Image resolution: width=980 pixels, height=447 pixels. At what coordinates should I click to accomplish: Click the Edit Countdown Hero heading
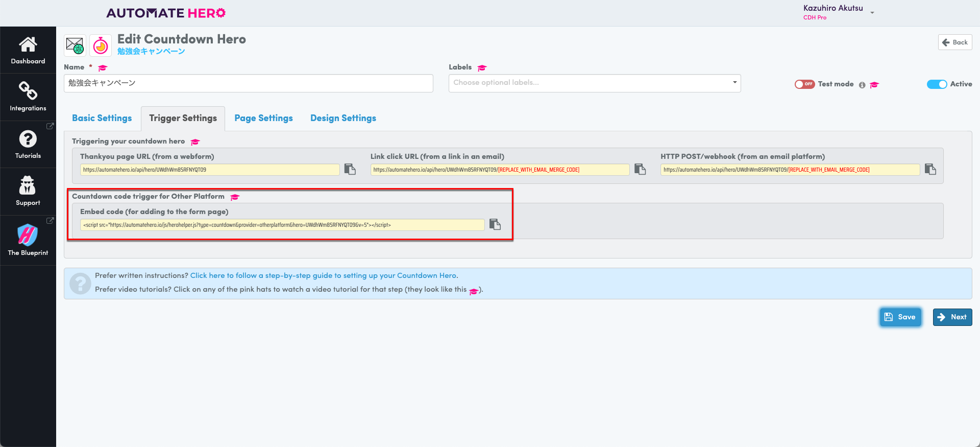coord(182,39)
